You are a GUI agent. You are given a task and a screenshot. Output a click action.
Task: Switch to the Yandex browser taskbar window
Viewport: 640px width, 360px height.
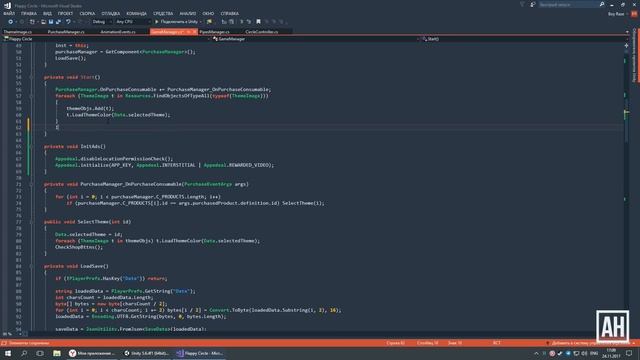click(x=92, y=353)
